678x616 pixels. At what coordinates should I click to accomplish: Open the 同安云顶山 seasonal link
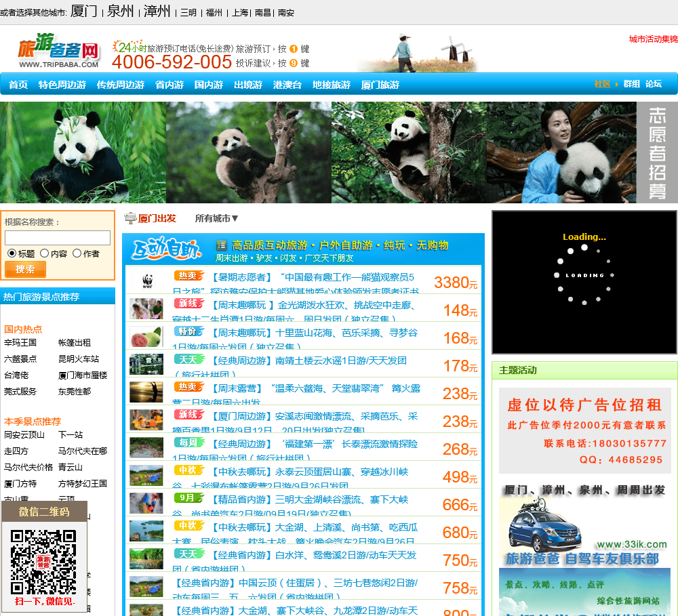[24, 435]
